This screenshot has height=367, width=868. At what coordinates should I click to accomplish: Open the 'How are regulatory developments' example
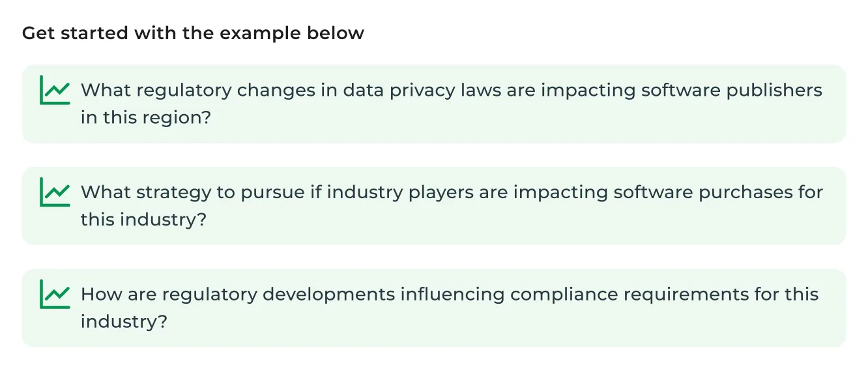pos(434,308)
